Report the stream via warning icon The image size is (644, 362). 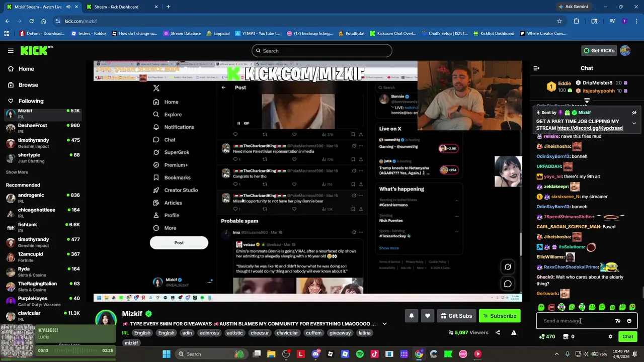(514, 332)
